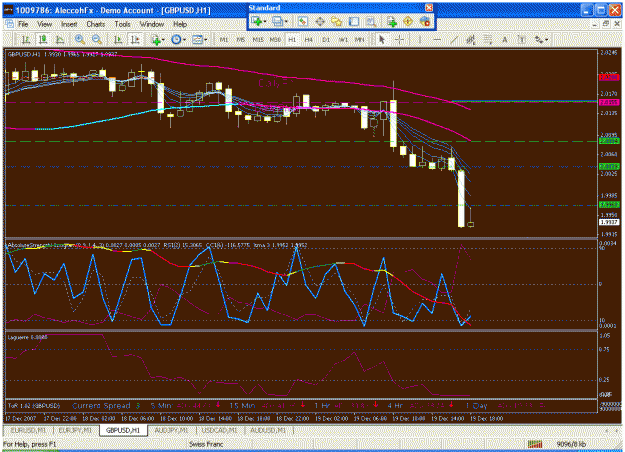Select the line chart type icon
The image size is (625, 452).
(59, 39)
